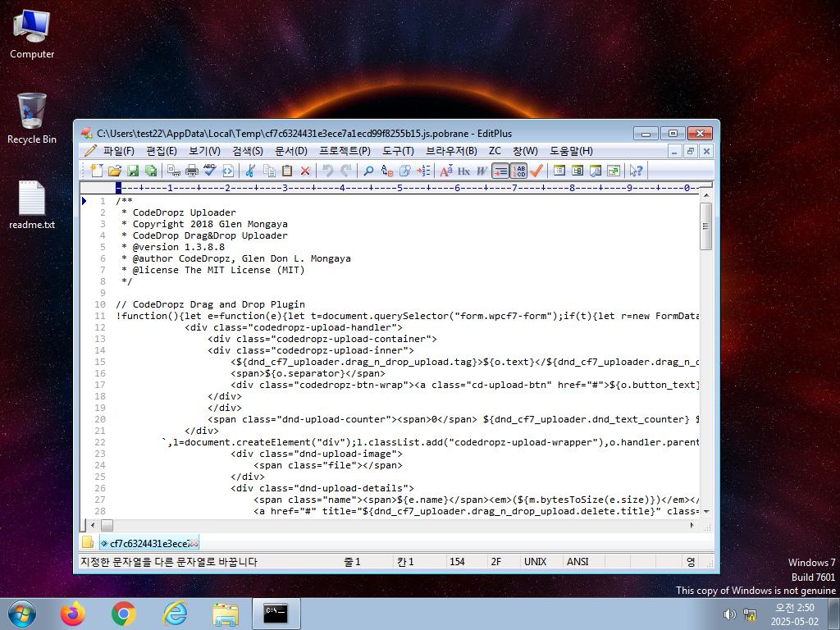Save the file with the floppy disk icon
The width and height of the screenshot is (840, 630).
pyautogui.click(x=133, y=171)
